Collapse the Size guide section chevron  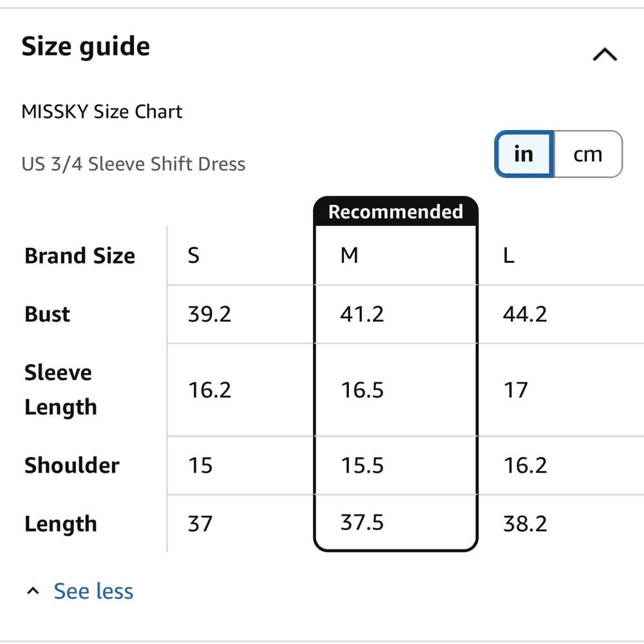click(x=605, y=54)
